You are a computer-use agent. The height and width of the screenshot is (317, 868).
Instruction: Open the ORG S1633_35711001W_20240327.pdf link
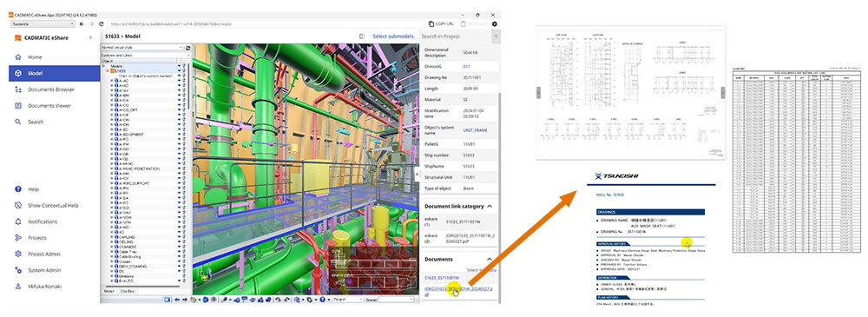458,292
